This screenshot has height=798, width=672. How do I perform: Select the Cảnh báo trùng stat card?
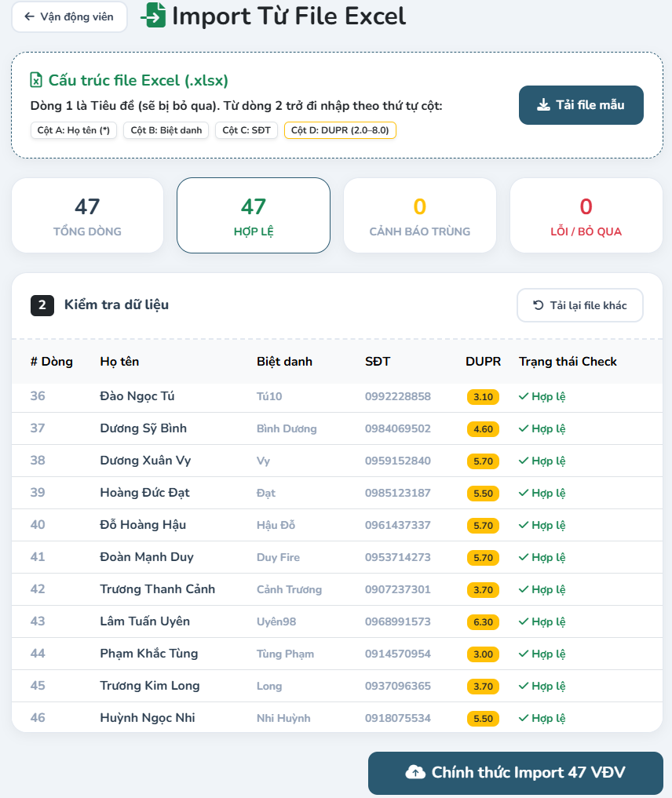coord(419,215)
